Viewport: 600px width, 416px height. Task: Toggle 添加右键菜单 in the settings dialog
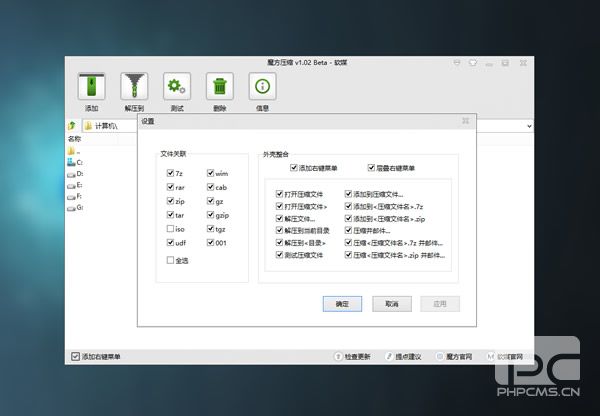[294, 168]
